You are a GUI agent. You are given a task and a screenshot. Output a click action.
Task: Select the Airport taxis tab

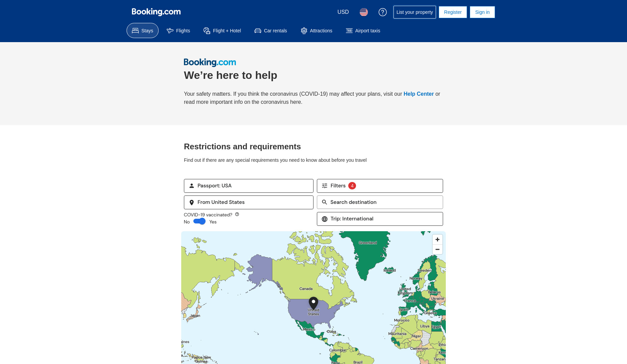pyautogui.click(x=363, y=31)
